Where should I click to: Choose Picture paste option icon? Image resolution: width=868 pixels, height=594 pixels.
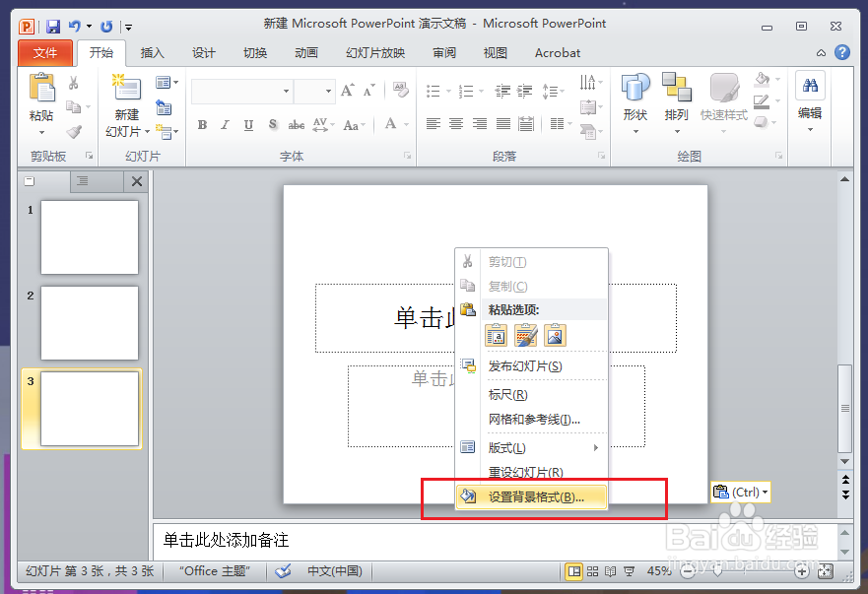[x=555, y=336]
